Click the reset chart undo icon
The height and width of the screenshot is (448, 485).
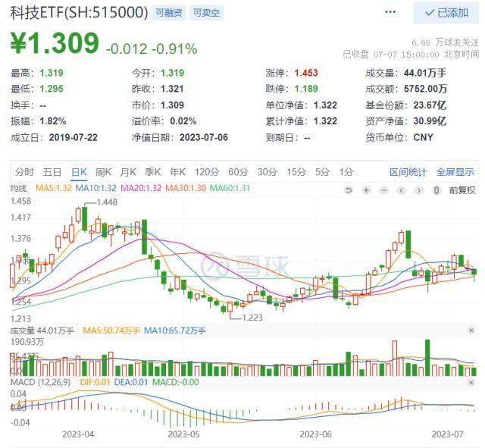[x=349, y=190]
